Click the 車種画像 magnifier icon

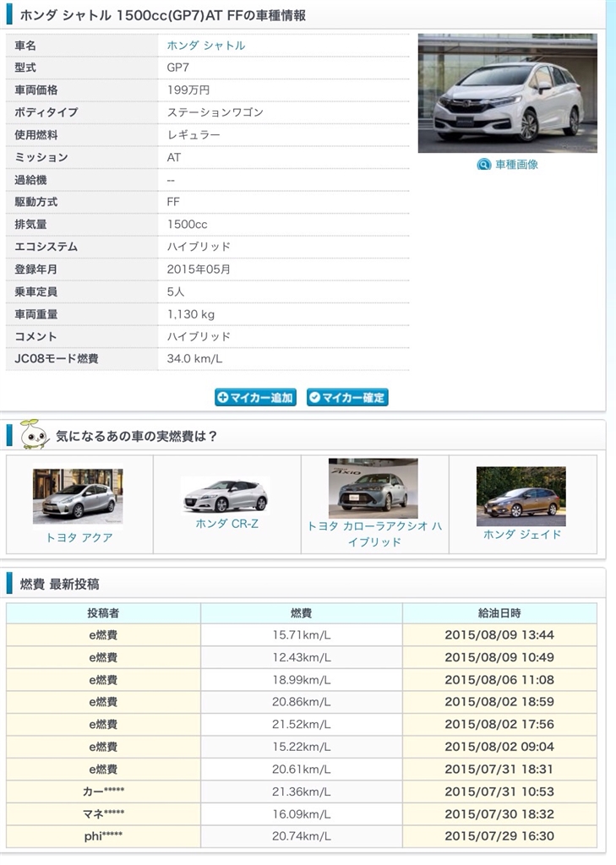click(x=483, y=165)
